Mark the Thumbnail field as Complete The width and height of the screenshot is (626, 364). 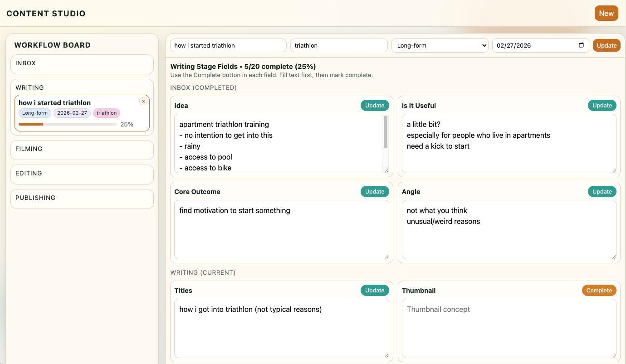[x=599, y=291]
